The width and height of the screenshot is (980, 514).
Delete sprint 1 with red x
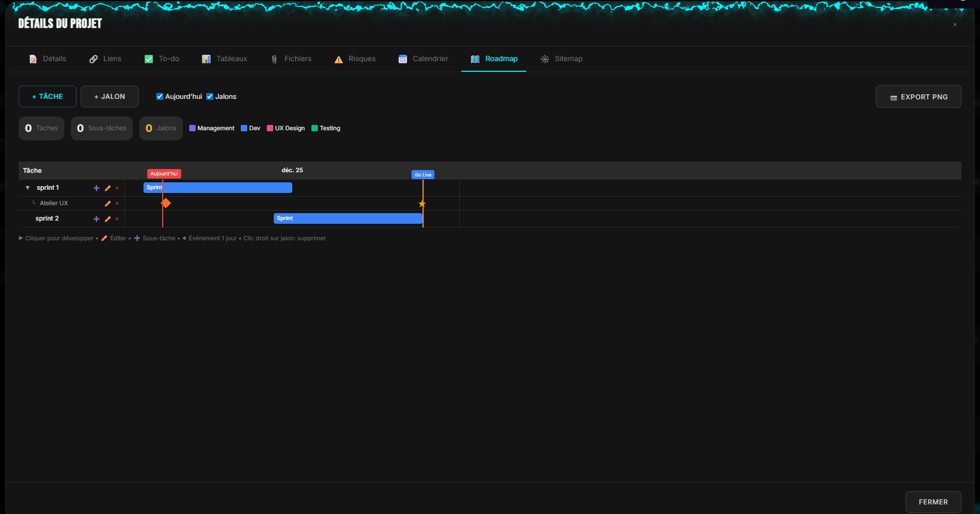click(x=117, y=188)
